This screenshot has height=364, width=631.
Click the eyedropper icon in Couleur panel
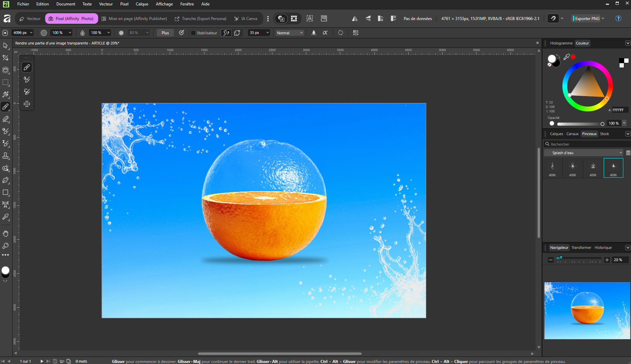click(x=566, y=57)
